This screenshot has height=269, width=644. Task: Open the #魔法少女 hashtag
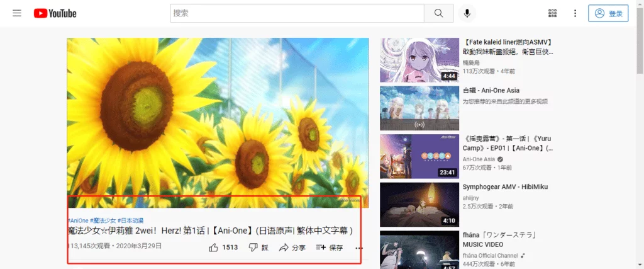(103, 220)
